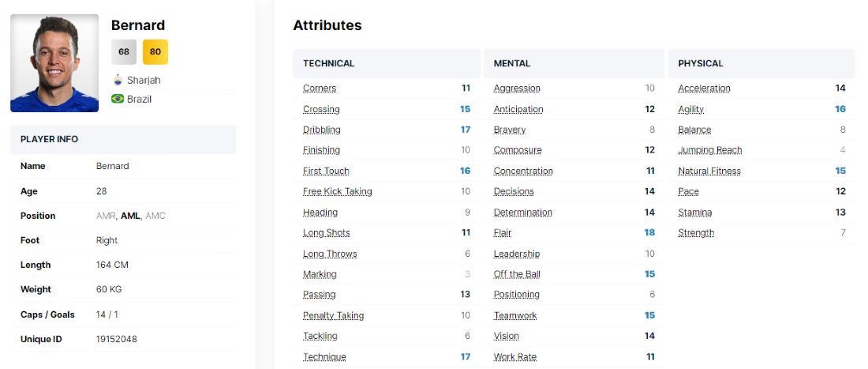Select the First Touch attribute
The width and height of the screenshot is (868, 369).
326,171
